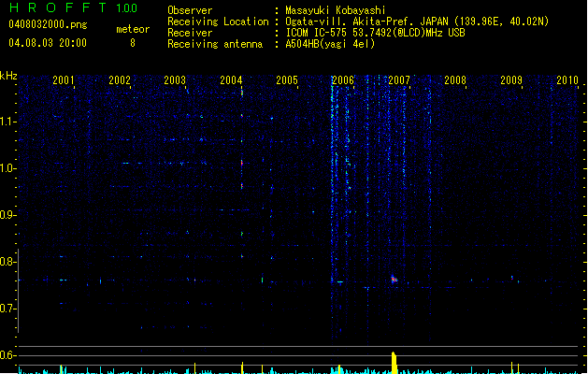The height and width of the screenshot is (374, 588).
Task: Click the 2001 time axis marker
Action: point(63,79)
